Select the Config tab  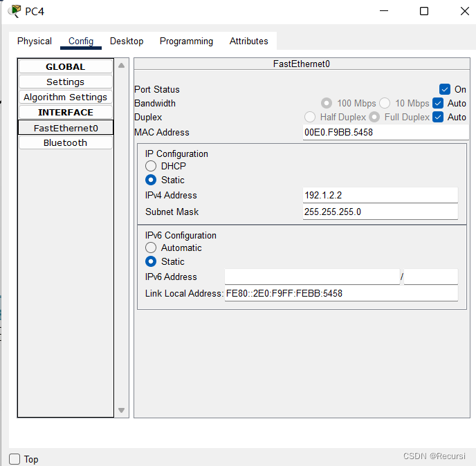click(81, 41)
